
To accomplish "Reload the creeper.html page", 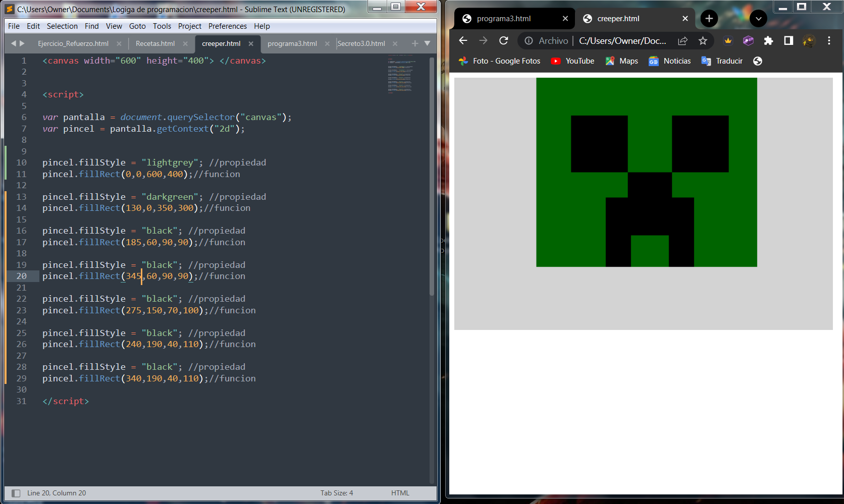I will (x=503, y=40).
